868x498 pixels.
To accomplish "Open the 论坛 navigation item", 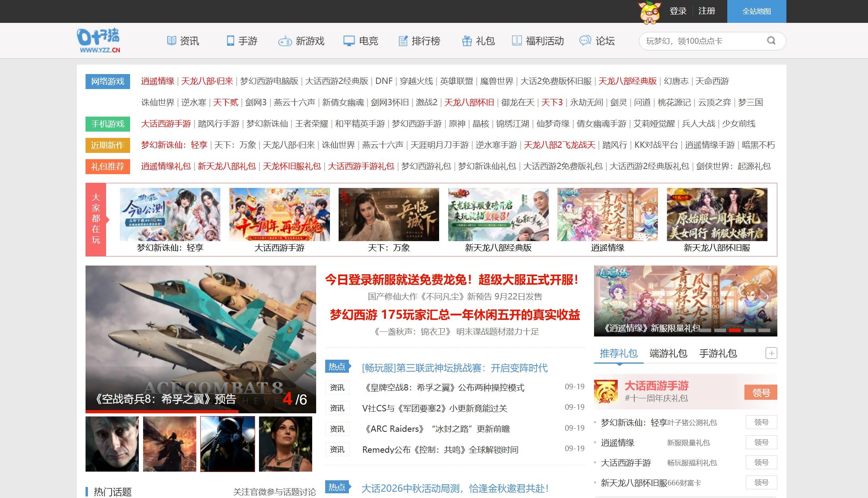I will tap(597, 41).
